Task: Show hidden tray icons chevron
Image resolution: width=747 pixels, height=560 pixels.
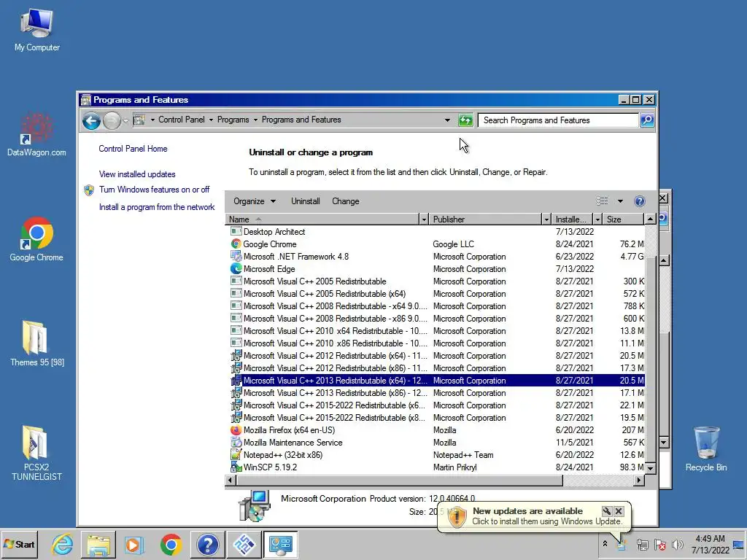Action: (605, 543)
